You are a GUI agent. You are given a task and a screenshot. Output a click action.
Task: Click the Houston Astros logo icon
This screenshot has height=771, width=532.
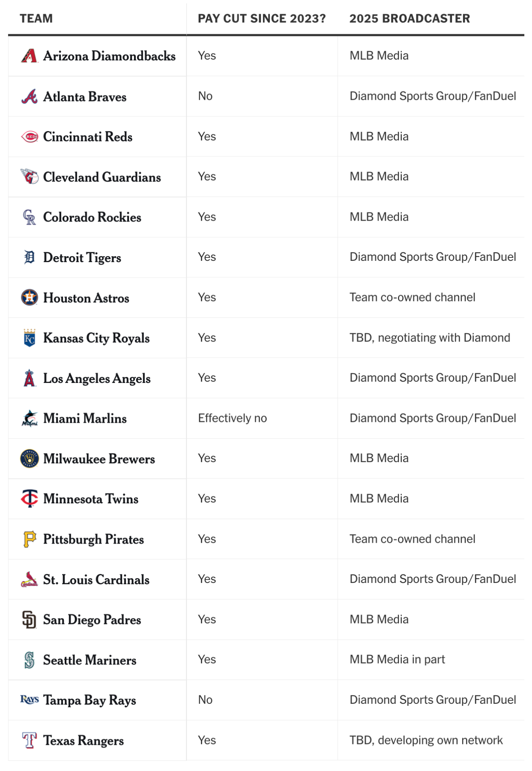tap(29, 297)
